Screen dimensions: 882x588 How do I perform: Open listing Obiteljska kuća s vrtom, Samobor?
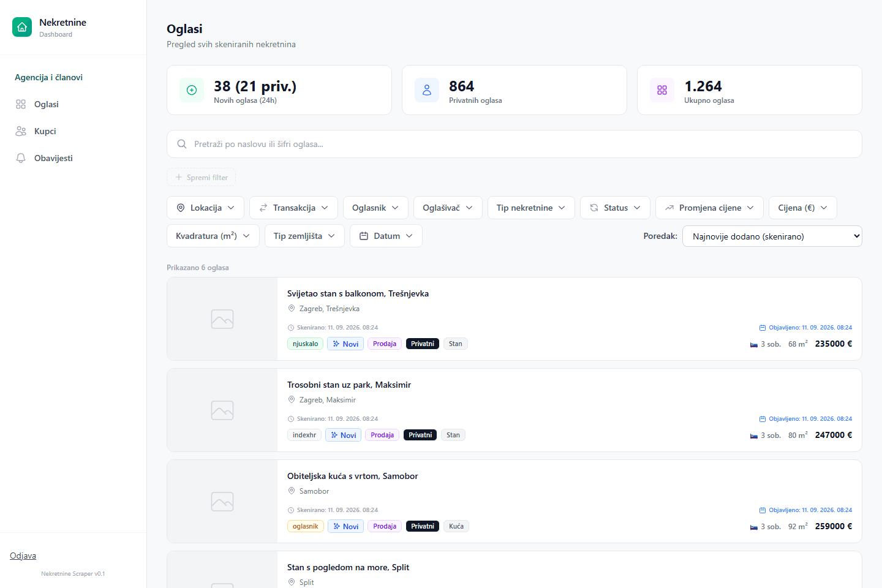[x=353, y=476]
